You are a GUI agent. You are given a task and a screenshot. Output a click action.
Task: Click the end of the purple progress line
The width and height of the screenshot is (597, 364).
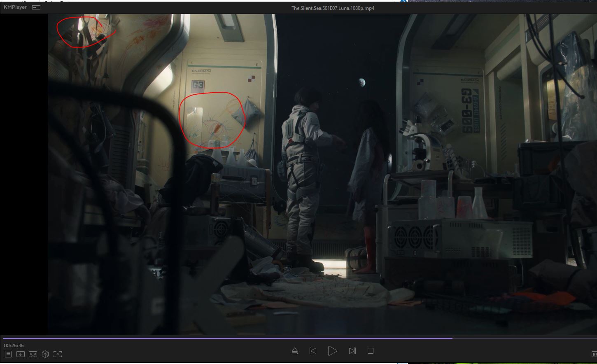[x=452, y=338]
